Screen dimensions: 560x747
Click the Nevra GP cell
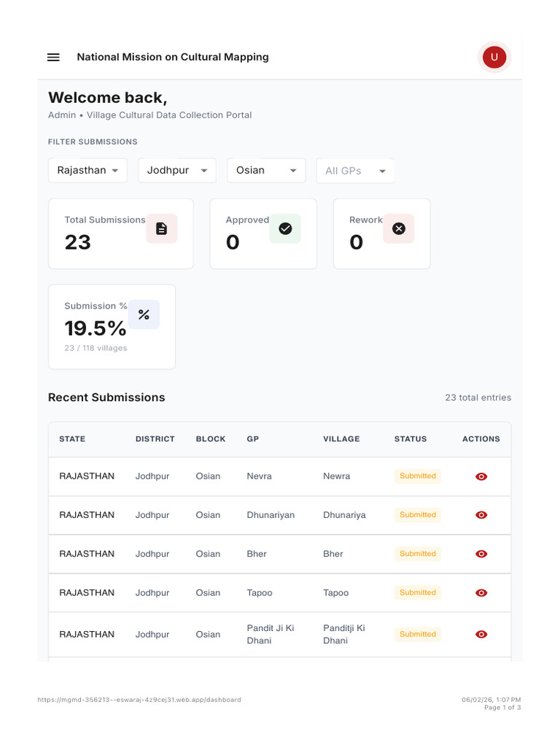click(x=259, y=476)
